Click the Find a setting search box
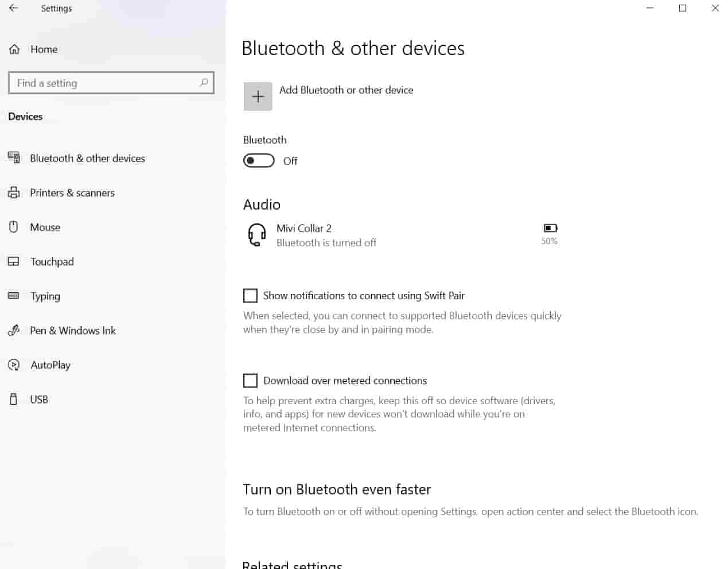This screenshot has height=569, width=728. pos(103,83)
